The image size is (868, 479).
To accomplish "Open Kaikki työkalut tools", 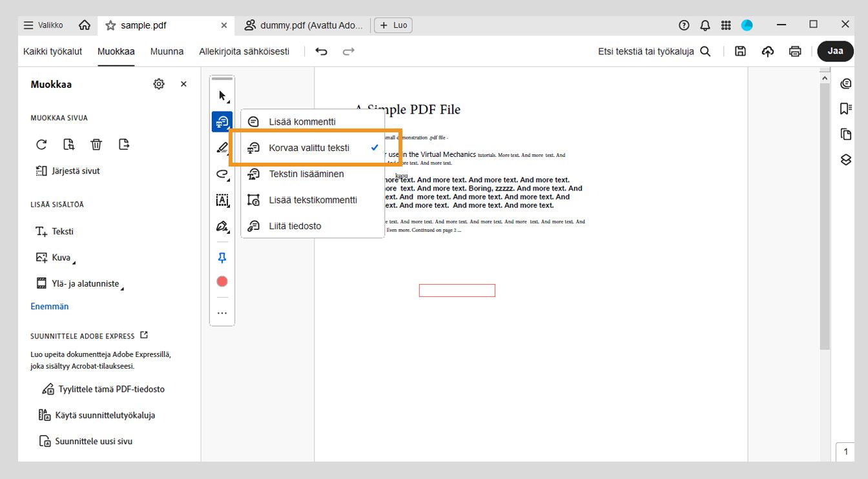I will coord(53,52).
